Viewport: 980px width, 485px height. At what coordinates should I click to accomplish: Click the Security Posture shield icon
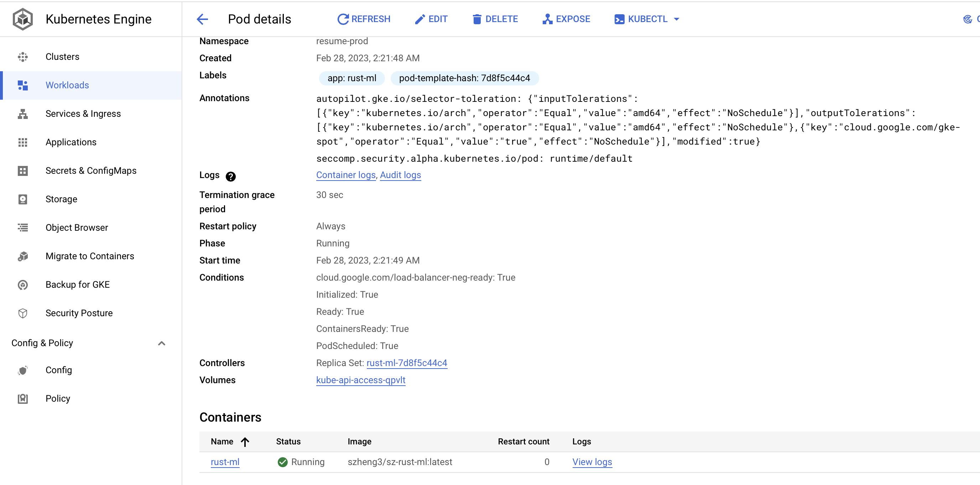pyautogui.click(x=23, y=313)
